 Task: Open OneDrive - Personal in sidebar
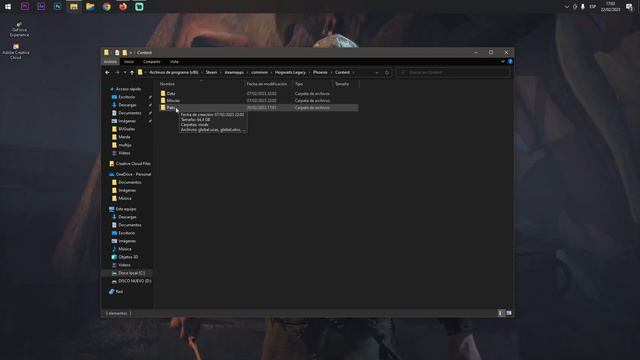[x=133, y=174]
